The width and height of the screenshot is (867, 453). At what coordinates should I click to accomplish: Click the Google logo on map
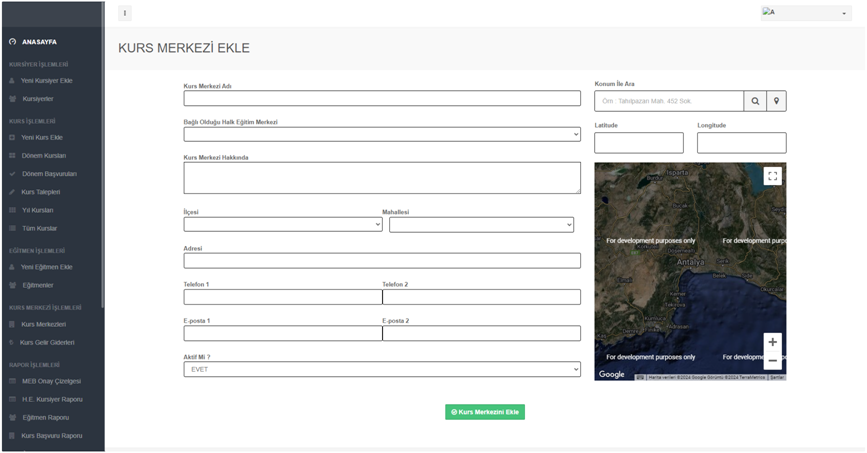pyautogui.click(x=611, y=374)
